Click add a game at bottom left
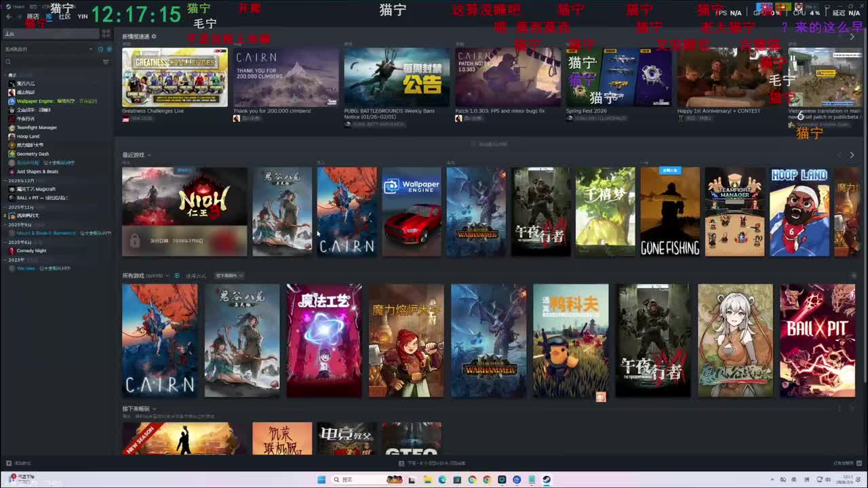 18,464
